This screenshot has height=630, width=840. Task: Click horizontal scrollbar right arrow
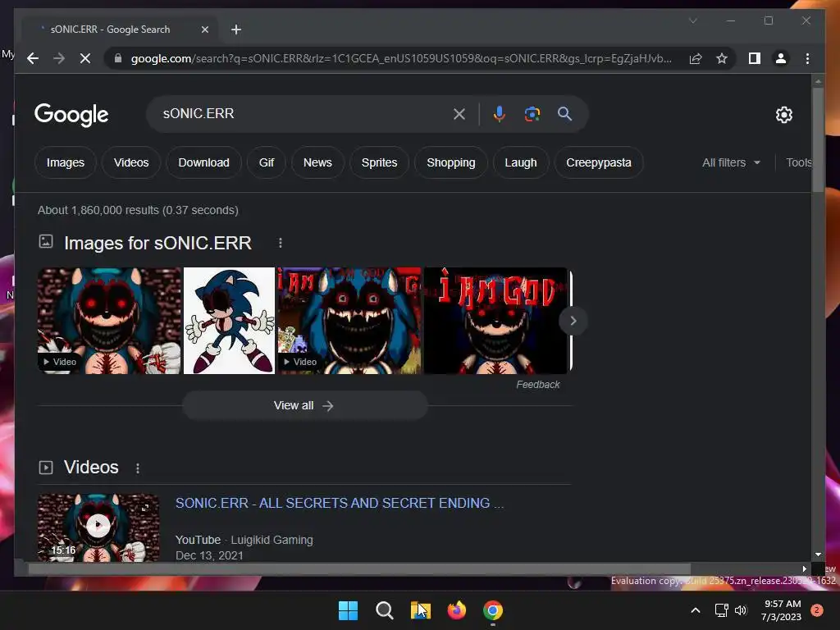tap(804, 569)
